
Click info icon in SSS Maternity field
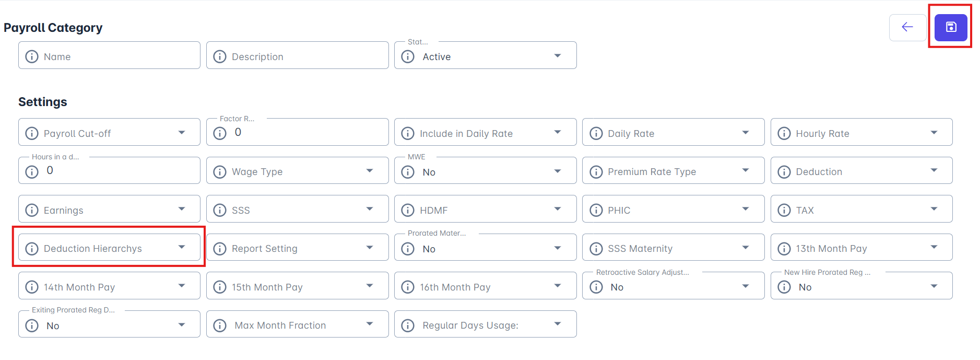596,249
